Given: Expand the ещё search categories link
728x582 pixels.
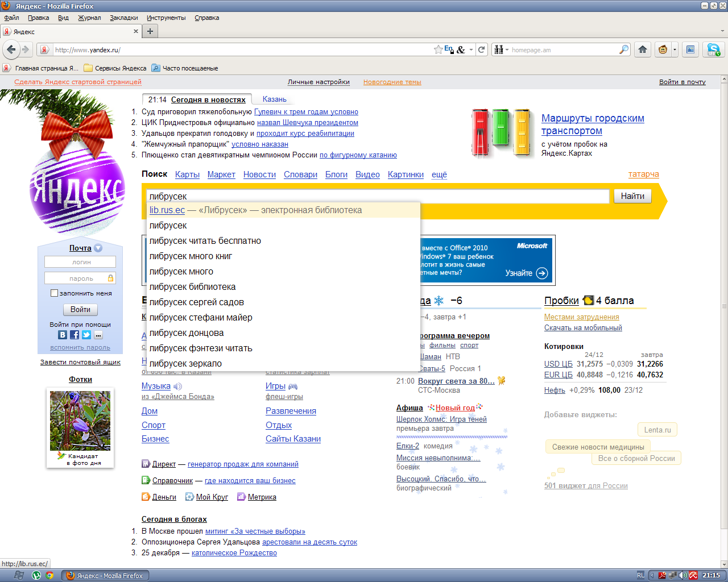Looking at the screenshot, I should coord(439,174).
